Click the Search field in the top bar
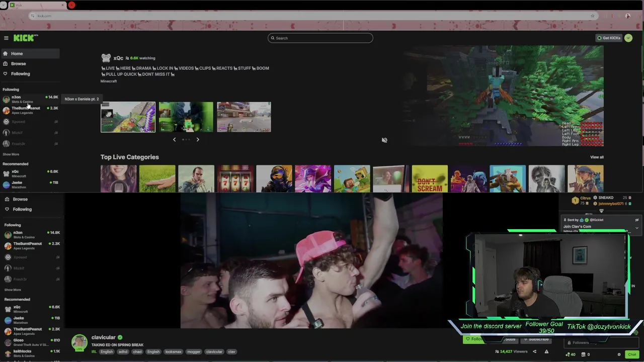This screenshot has height=362, width=644. pyautogui.click(x=320, y=38)
